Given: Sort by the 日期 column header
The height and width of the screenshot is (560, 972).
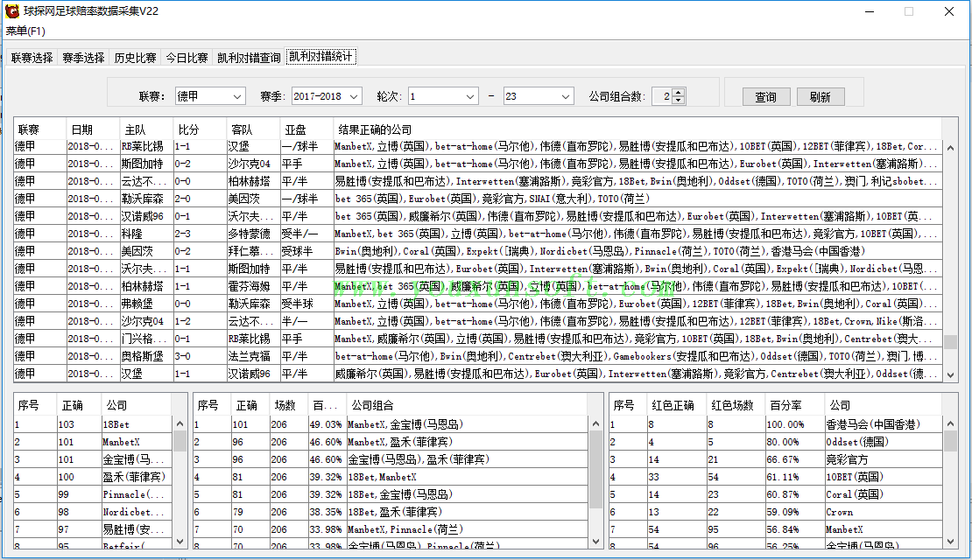Looking at the screenshot, I should (x=93, y=129).
